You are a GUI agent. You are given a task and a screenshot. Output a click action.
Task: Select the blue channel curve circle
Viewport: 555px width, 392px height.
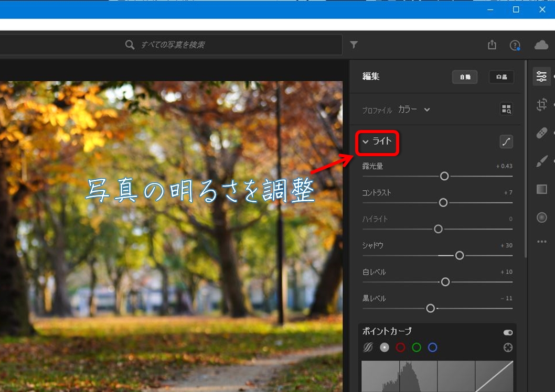[x=432, y=347]
